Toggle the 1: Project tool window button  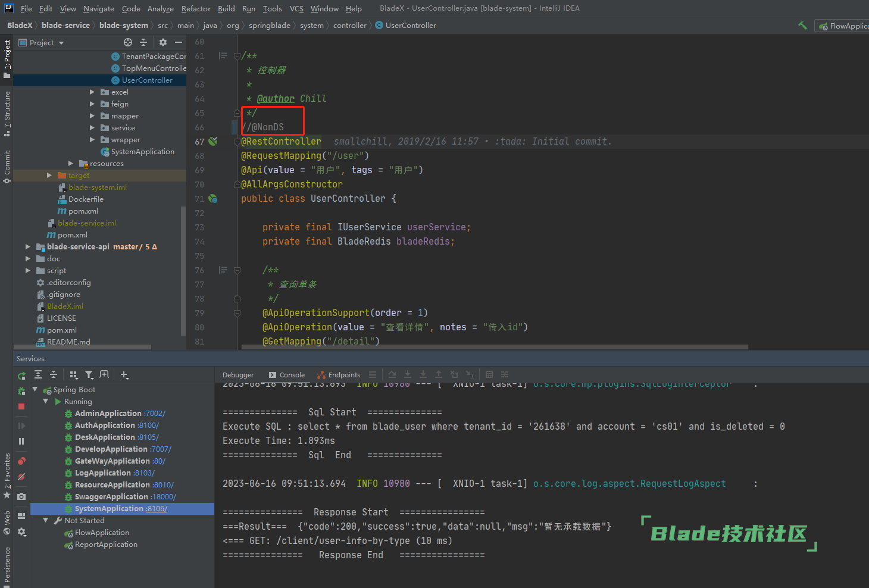pos(7,59)
